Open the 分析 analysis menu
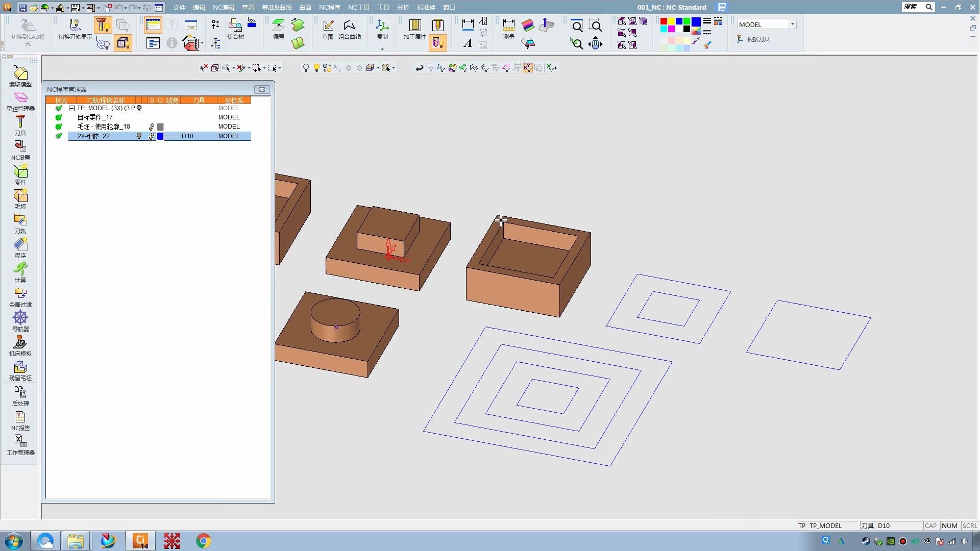Image resolution: width=980 pixels, height=551 pixels. pos(403,7)
